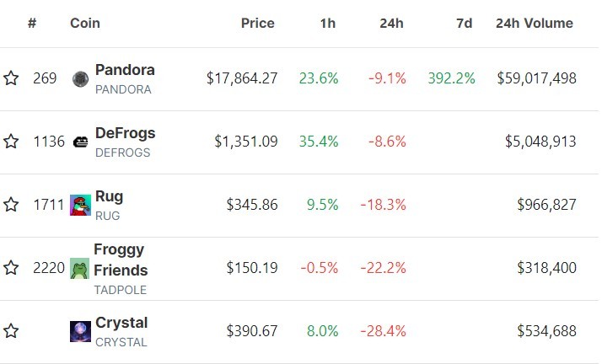
Task: Add Froggy Friends to favorites star
Action: pyautogui.click(x=11, y=268)
